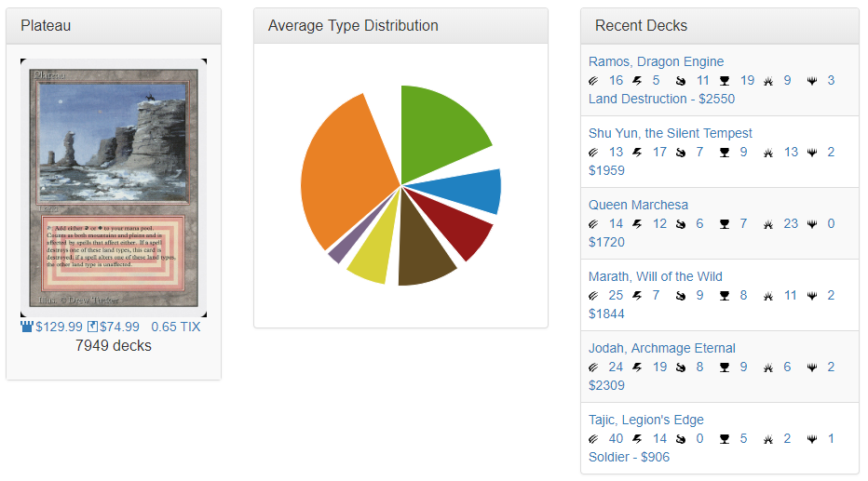Image resolution: width=868 pixels, height=481 pixels.
Task: Click the Land Destruction - $2550 link
Action: click(x=661, y=99)
